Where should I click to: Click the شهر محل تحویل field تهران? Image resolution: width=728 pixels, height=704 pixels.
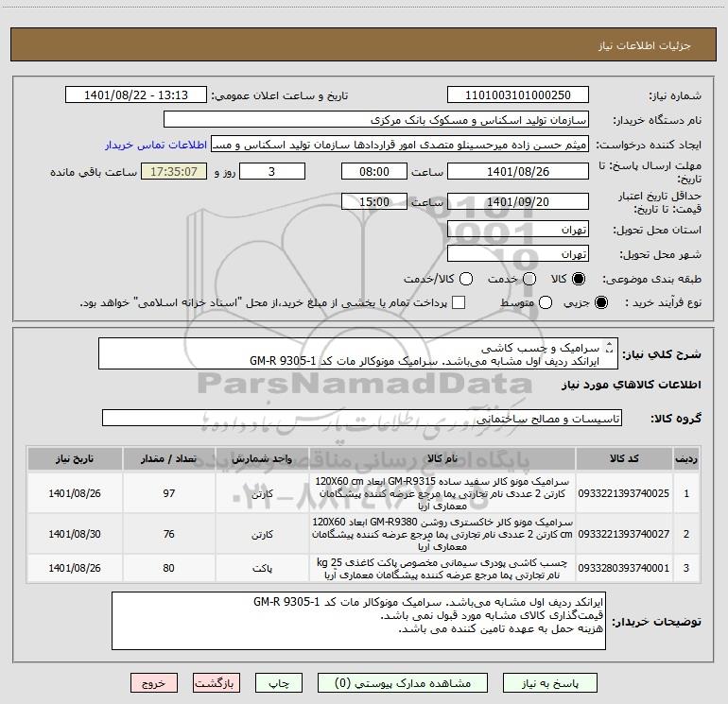[x=518, y=254]
